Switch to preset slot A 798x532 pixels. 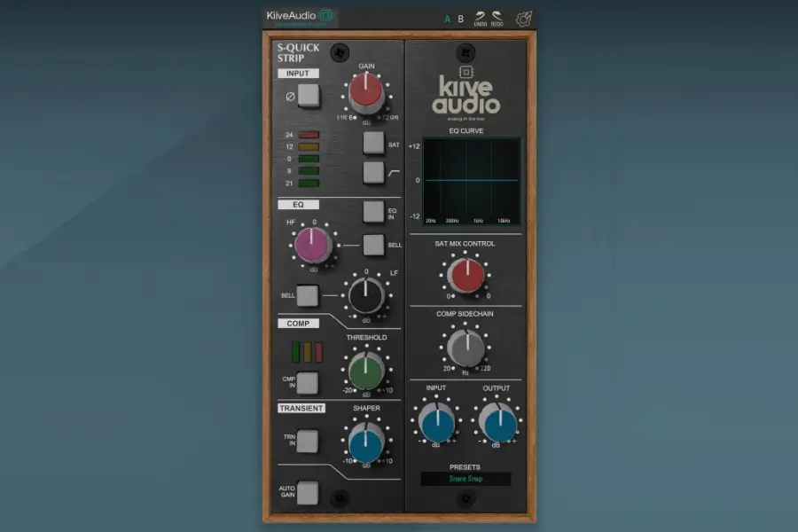click(448, 19)
